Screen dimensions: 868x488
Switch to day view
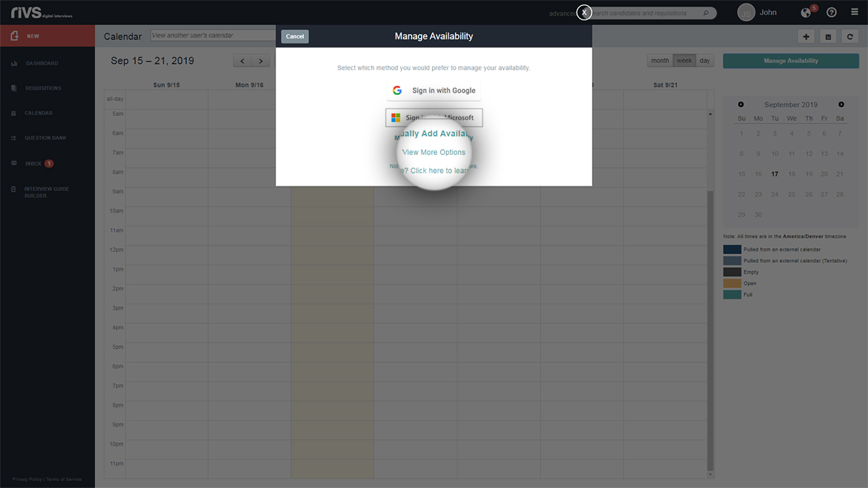pyautogui.click(x=705, y=60)
